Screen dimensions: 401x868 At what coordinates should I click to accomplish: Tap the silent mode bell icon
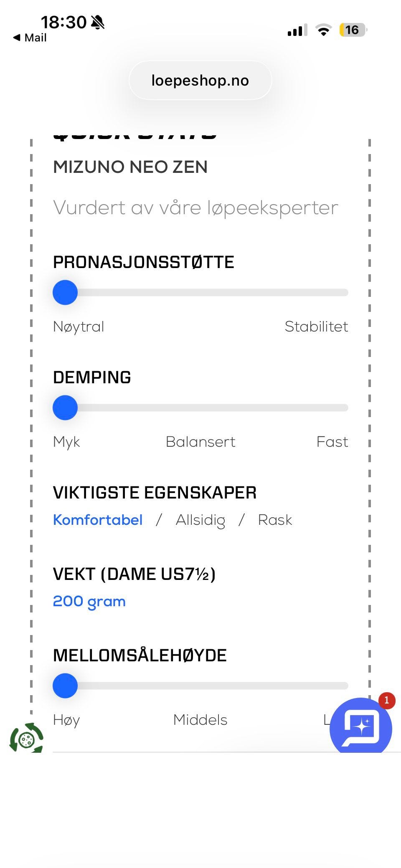98,22
